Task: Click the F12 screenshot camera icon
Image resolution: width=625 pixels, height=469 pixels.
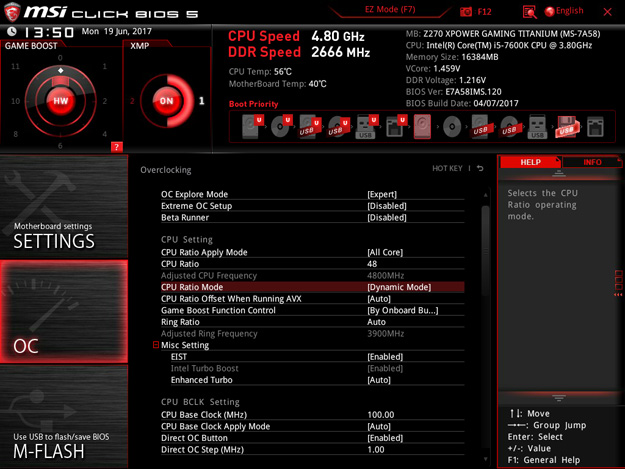Action: point(467,11)
